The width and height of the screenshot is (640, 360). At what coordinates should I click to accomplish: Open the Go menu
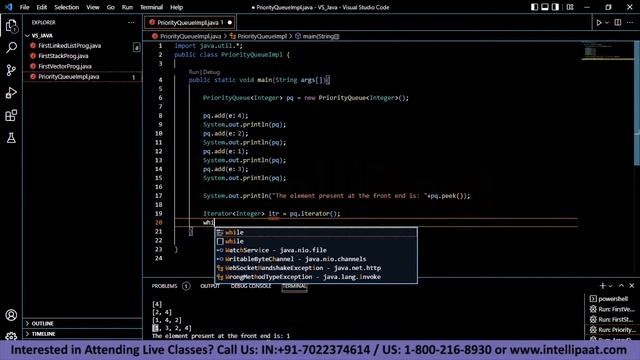click(x=111, y=7)
